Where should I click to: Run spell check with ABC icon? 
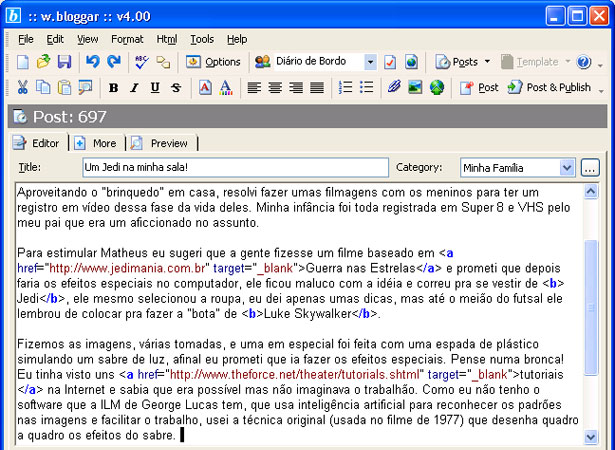click(x=142, y=62)
